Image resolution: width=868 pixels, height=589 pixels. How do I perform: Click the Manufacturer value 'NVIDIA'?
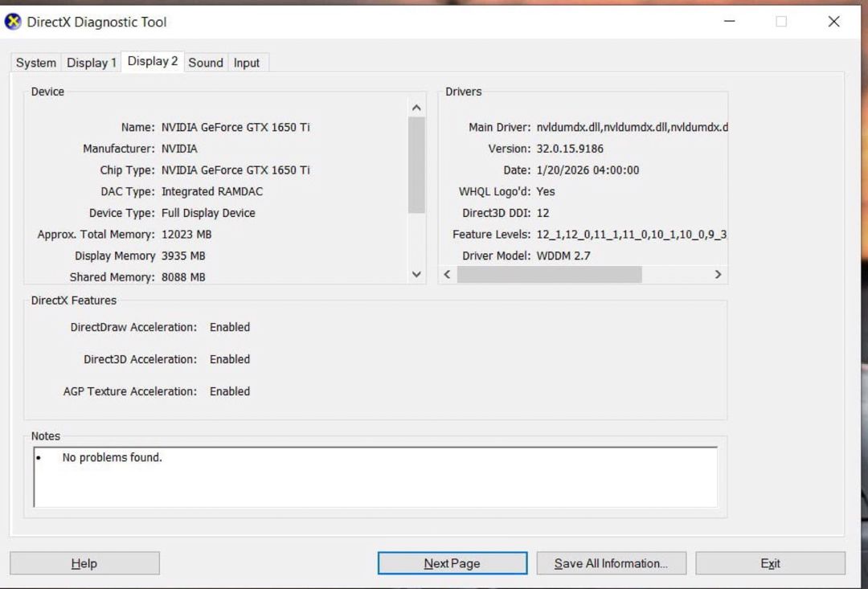(179, 149)
